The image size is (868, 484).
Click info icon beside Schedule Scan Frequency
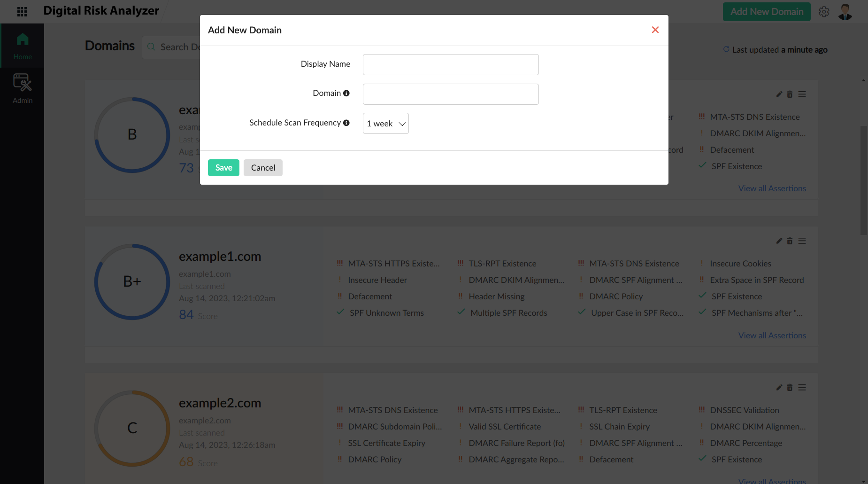[346, 123]
